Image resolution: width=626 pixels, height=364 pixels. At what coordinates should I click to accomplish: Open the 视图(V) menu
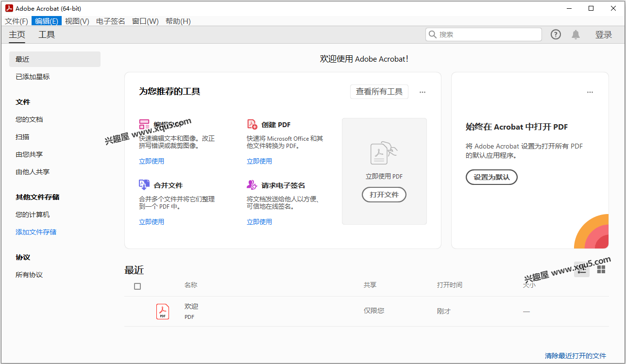click(x=77, y=21)
